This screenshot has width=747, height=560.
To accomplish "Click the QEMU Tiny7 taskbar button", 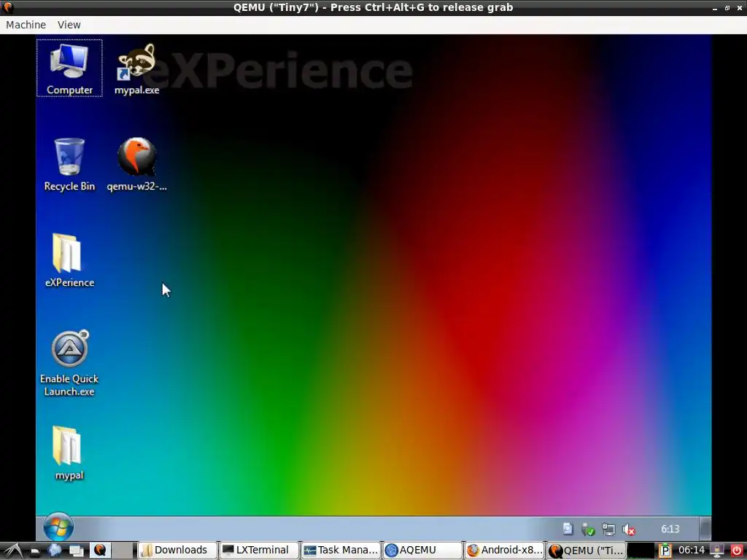I will click(587, 550).
